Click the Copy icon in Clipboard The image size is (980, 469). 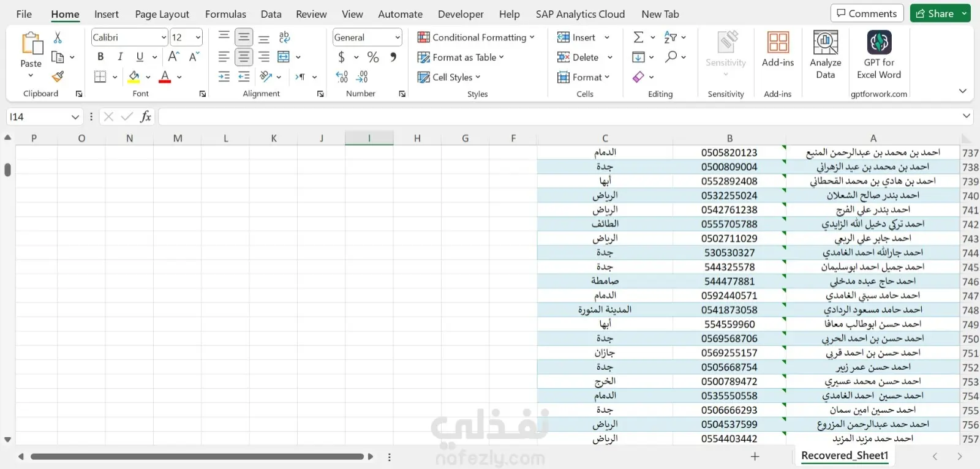coord(58,57)
